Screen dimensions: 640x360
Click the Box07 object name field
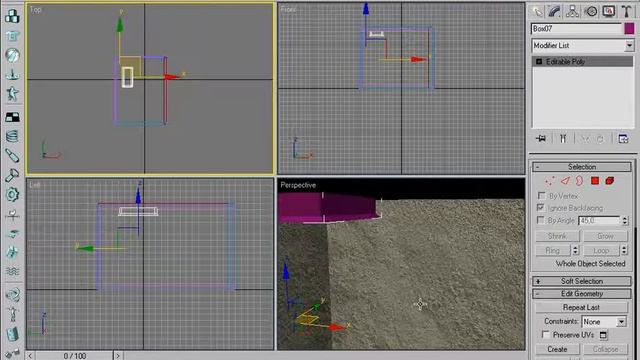[577, 29]
